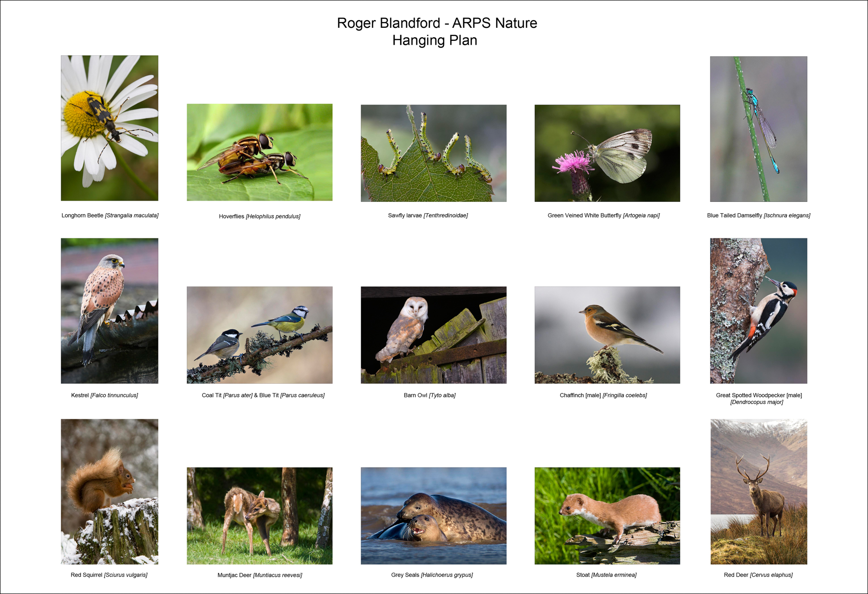The width and height of the screenshot is (868, 594).
Task: Select the Hoverflies photograph
Action: click(260, 152)
